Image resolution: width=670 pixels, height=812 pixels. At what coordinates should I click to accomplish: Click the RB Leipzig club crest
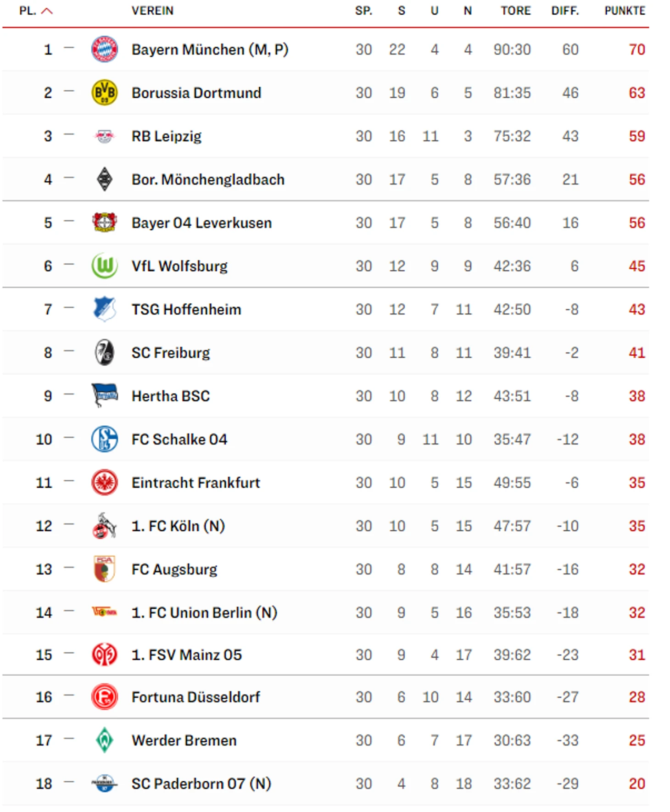pos(105,136)
